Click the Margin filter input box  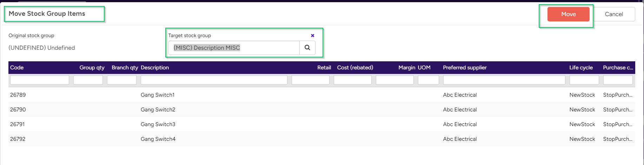[x=395, y=80]
